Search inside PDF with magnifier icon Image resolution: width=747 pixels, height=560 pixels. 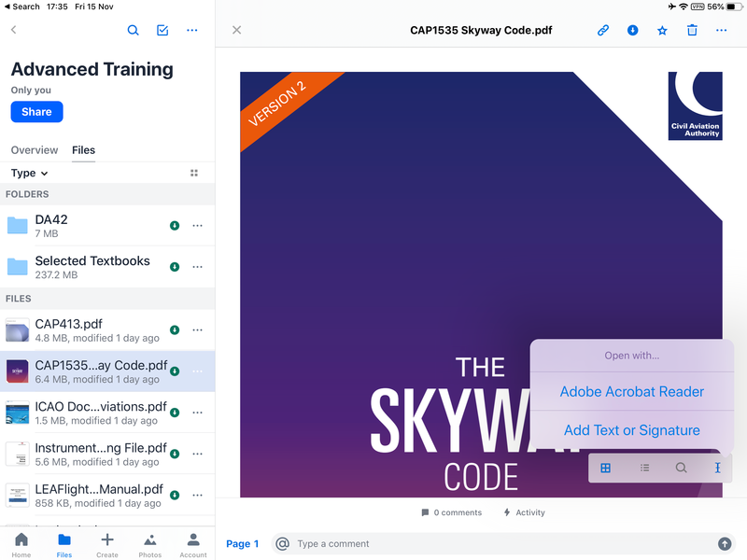(682, 469)
